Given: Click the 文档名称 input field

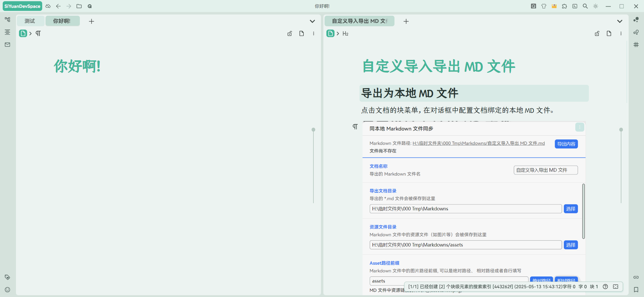Looking at the screenshot, I should pyautogui.click(x=545, y=170).
